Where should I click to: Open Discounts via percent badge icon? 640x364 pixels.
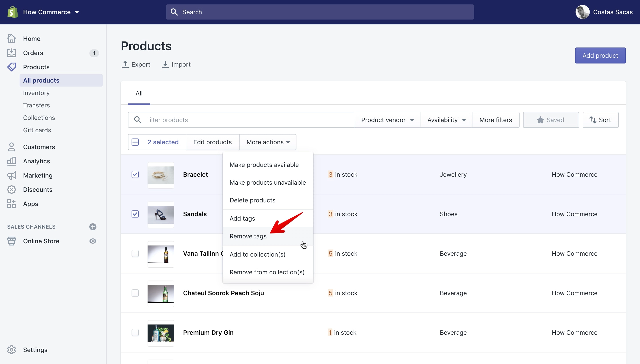12,190
